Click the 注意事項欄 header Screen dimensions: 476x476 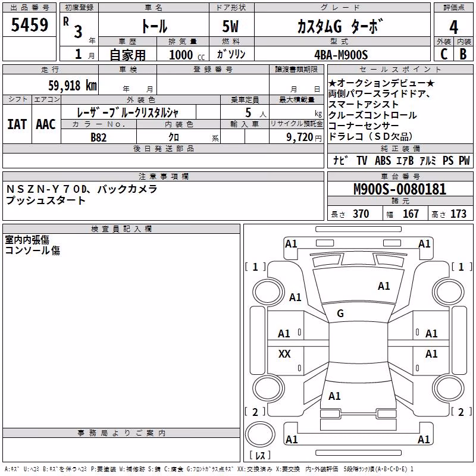(x=163, y=176)
